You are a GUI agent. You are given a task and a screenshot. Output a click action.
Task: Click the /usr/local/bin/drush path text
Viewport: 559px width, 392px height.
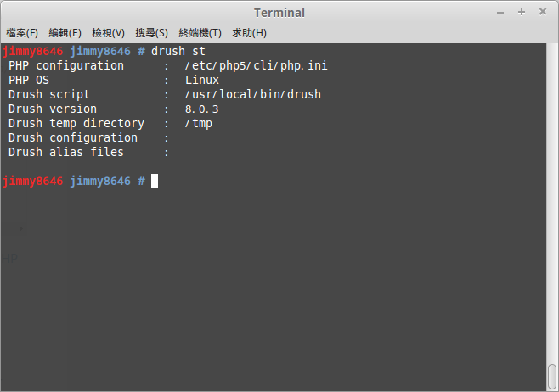(x=253, y=95)
